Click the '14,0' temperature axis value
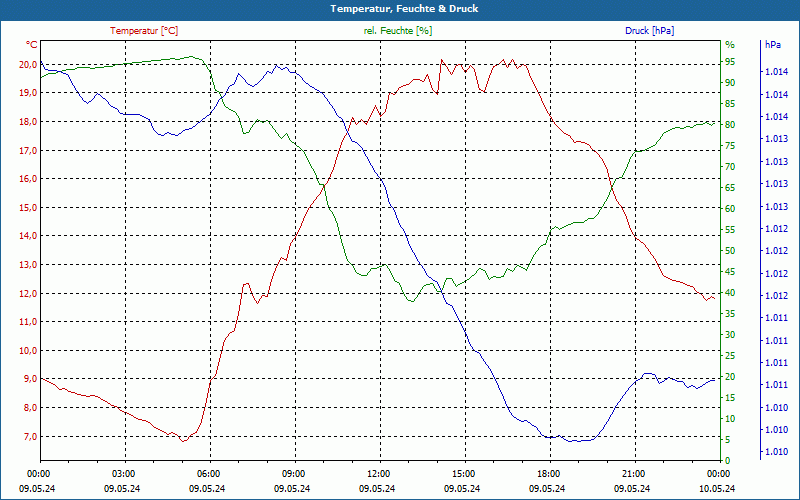The height and width of the screenshot is (500, 800). tap(28, 236)
